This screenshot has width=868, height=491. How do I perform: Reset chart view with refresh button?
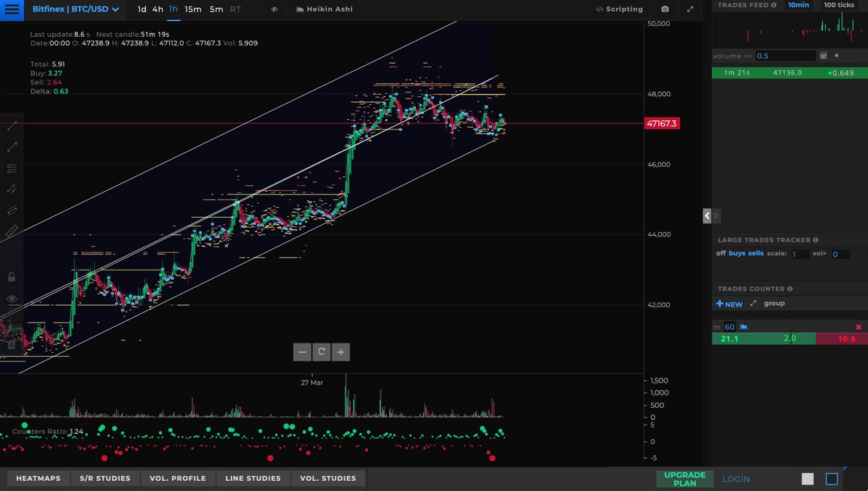321,352
